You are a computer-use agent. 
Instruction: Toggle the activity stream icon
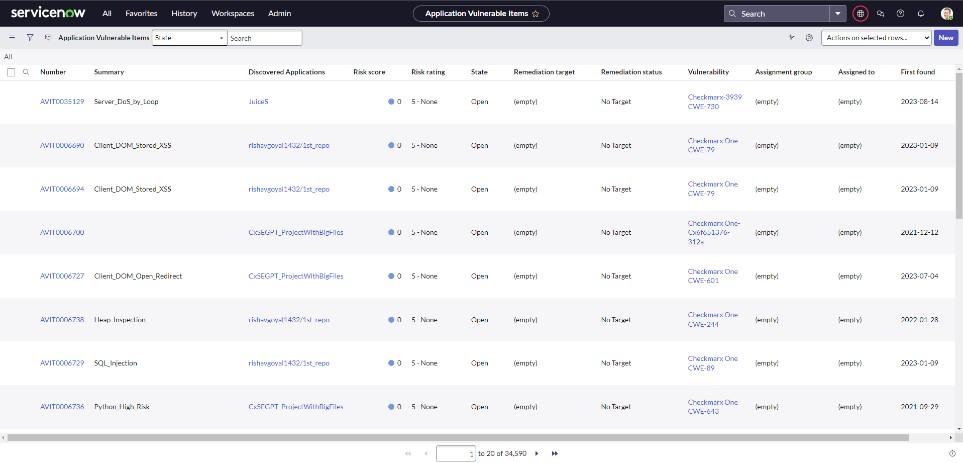click(x=792, y=37)
